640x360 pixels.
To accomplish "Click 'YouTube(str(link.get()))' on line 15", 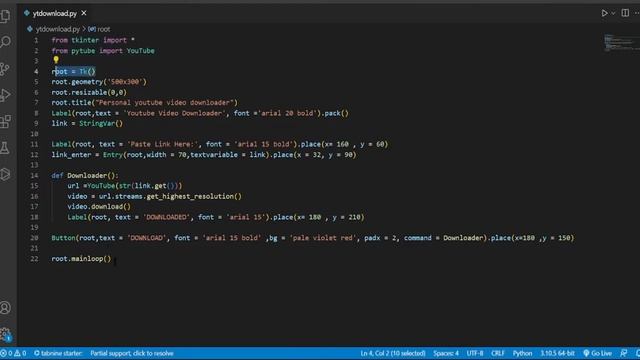I will point(135,186).
